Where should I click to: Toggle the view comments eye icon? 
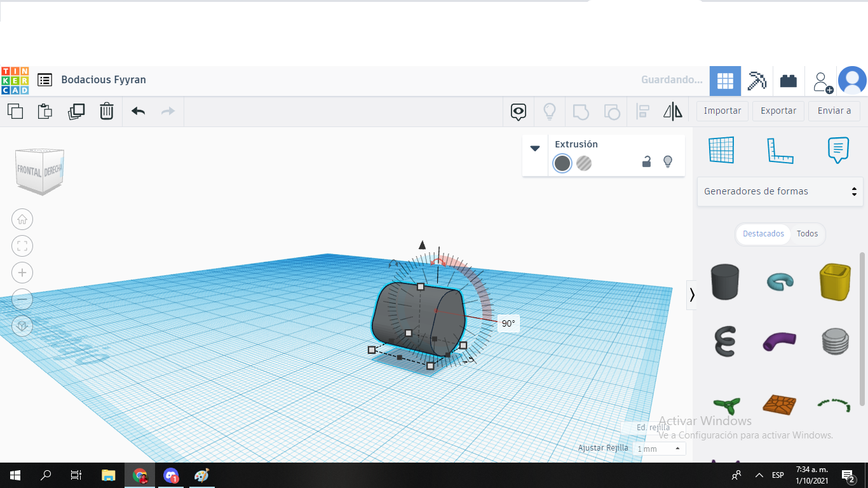[x=519, y=112]
